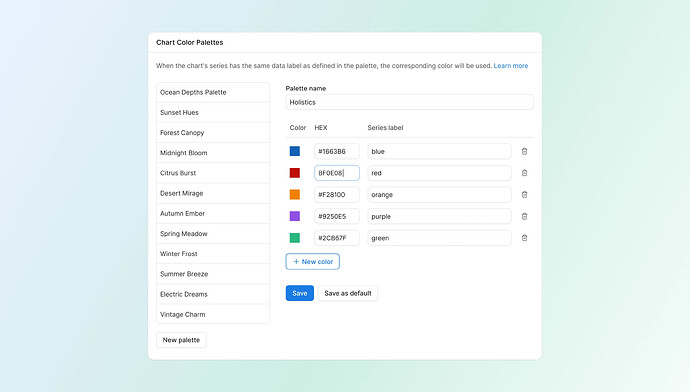690x392 pixels.
Task: Click the 'HEX' column header
Action: click(321, 128)
